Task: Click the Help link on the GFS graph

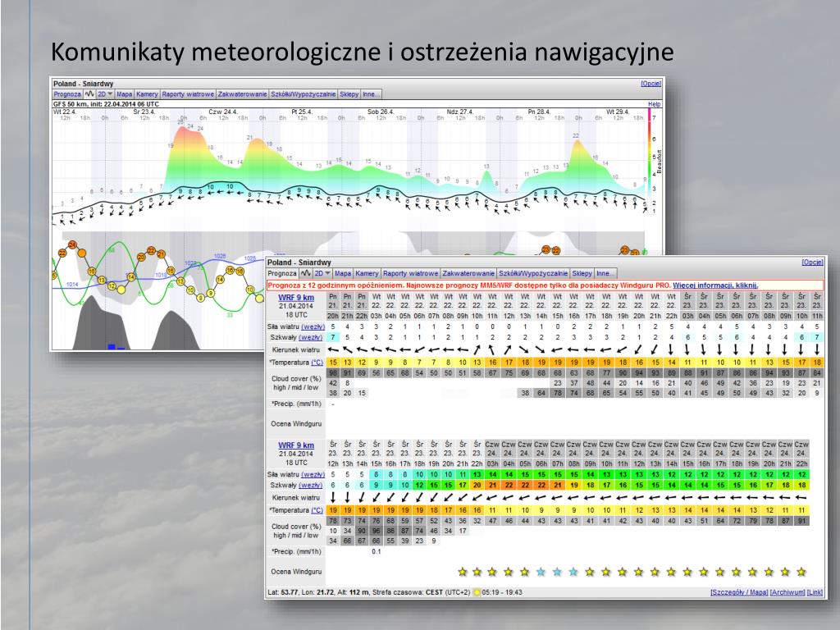Action: [654, 104]
